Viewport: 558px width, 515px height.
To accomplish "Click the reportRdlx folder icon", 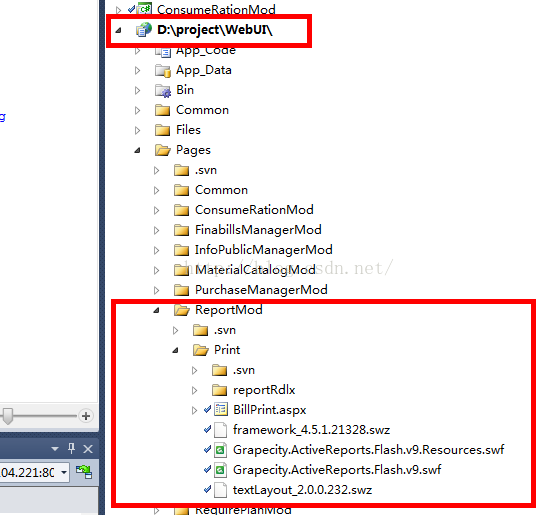I will [219, 390].
